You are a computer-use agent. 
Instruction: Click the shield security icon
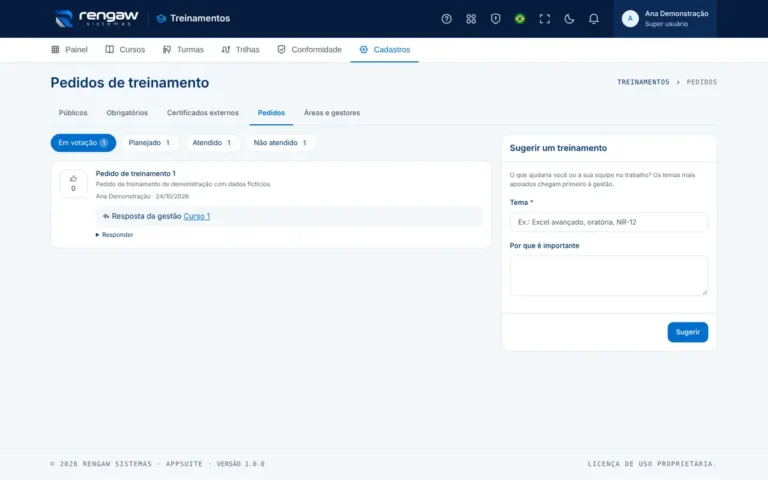495,19
